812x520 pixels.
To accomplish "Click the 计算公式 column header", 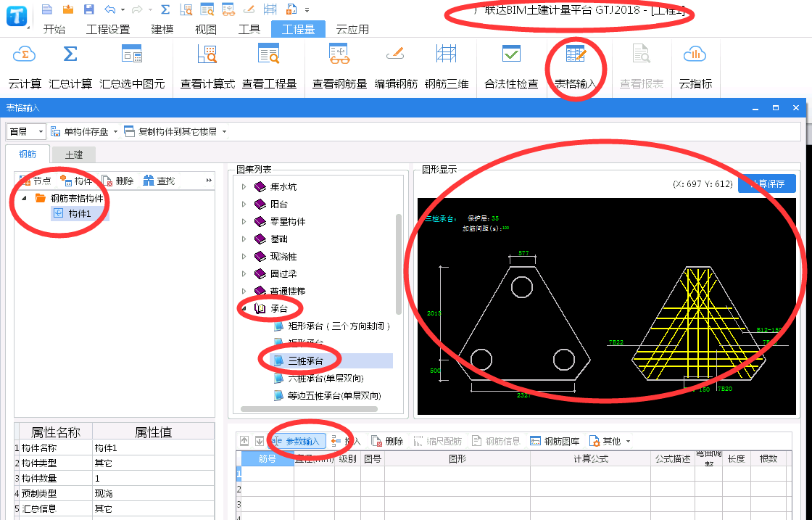I will pos(590,459).
